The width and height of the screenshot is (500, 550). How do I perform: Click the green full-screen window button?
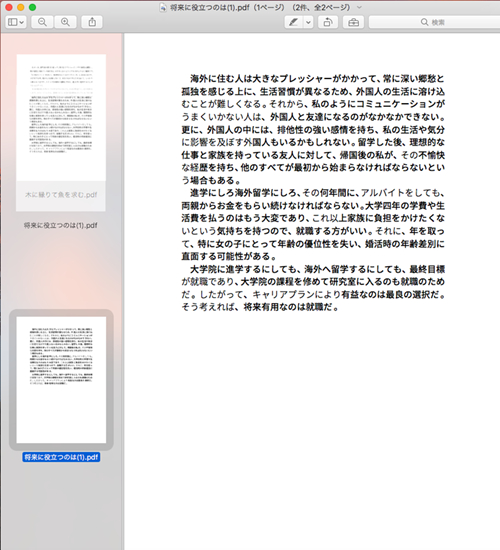[x=32, y=7]
